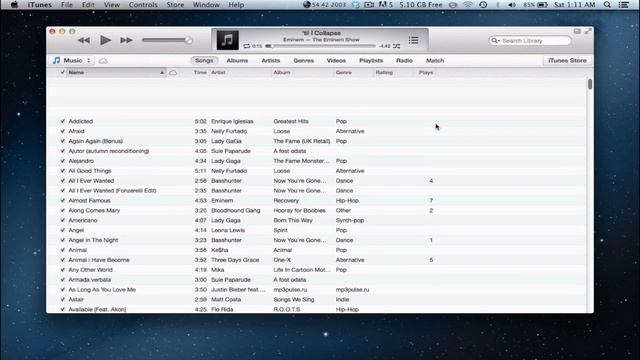Screen dimensions: 640x360
Task: Select the song Angel In The Night
Action: tap(93, 240)
